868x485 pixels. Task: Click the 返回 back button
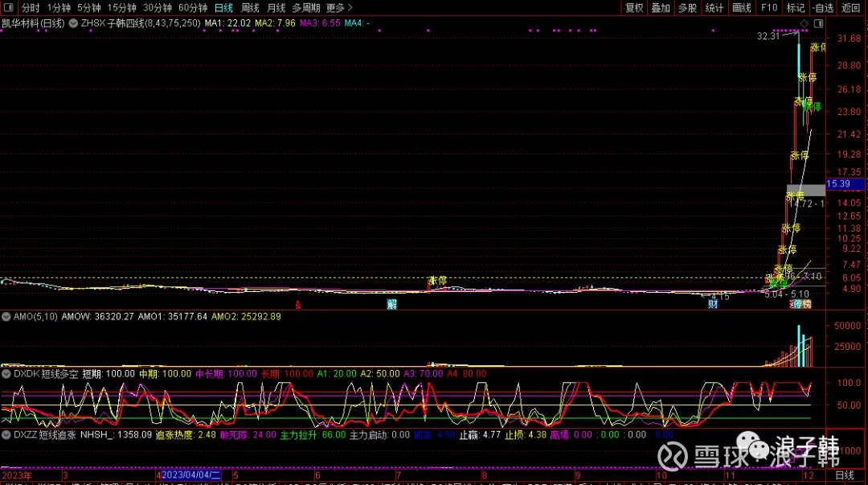[x=850, y=7]
